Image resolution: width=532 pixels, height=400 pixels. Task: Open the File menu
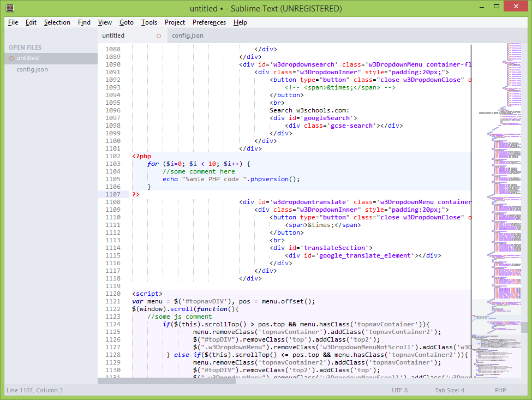[x=13, y=22]
